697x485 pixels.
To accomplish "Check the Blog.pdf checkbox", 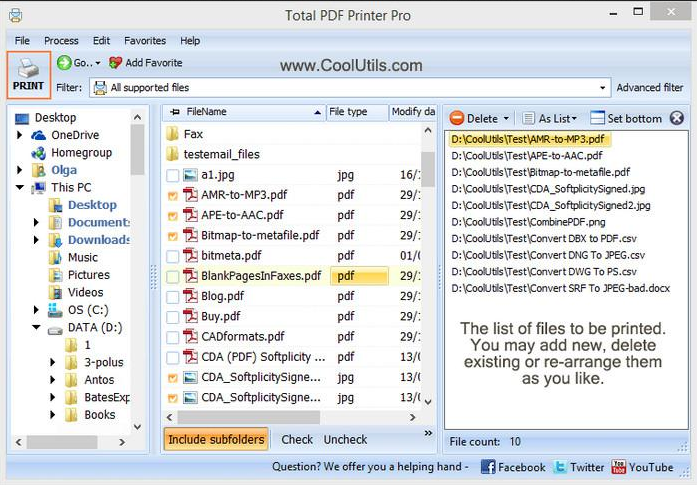I will pos(172,297).
